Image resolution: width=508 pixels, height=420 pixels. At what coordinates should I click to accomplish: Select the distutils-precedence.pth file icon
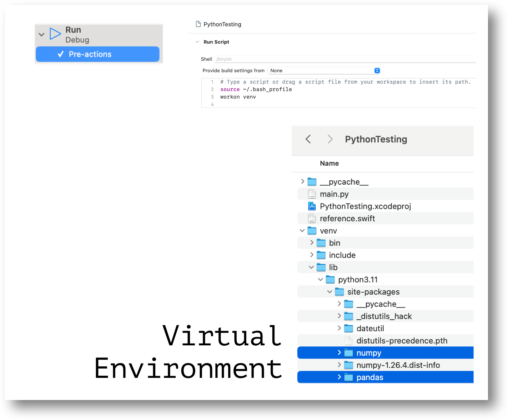(x=349, y=340)
